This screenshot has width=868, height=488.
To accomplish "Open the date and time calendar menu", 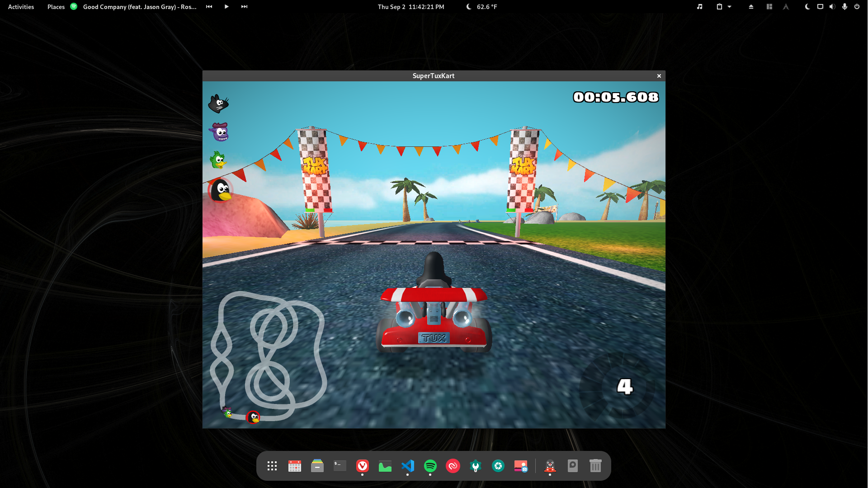I will [x=411, y=7].
